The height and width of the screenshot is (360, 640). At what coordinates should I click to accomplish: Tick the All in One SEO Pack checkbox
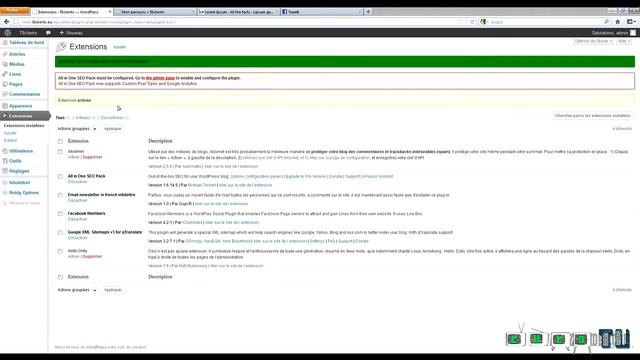point(60,177)
